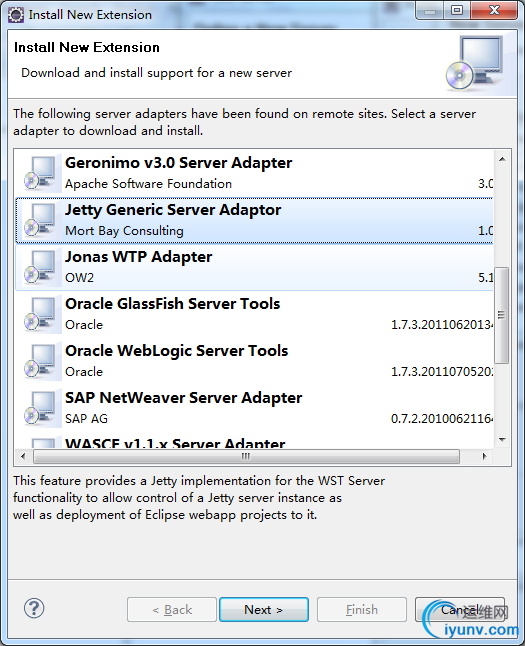This screenshot has width=525, height=646.
Task: Select the WASCE v1.1.x Server Adapter entry
Action: (254, 441)
